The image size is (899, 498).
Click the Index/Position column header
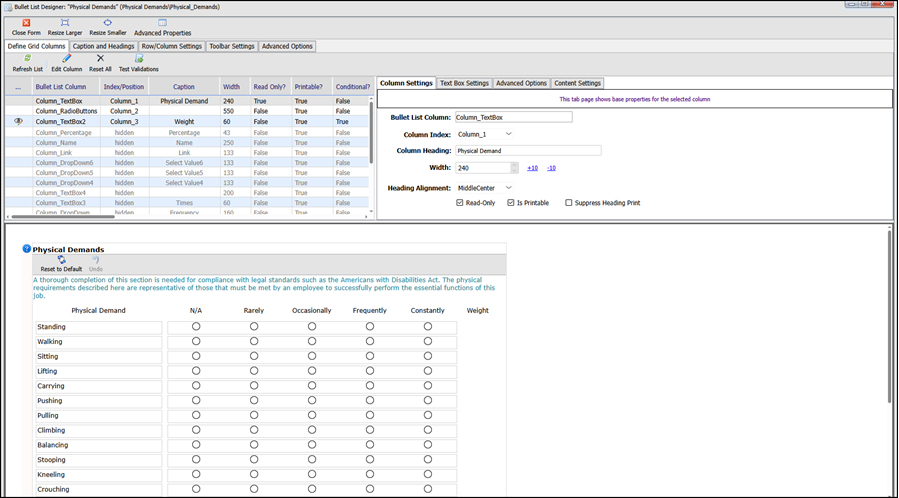tap(124, 87)
